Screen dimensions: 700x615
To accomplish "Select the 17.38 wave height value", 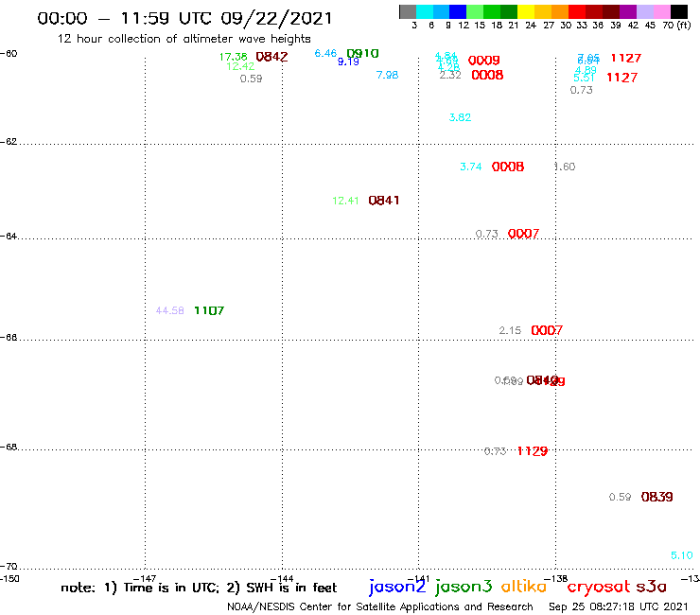I will 233,57.
